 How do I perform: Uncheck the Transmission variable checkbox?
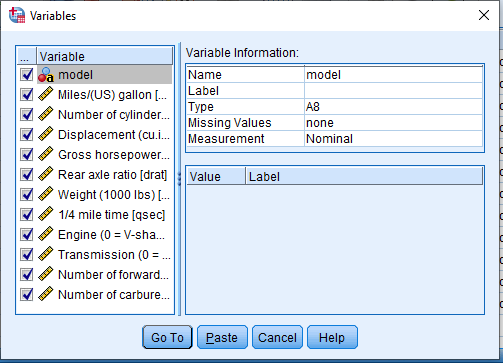27,255
